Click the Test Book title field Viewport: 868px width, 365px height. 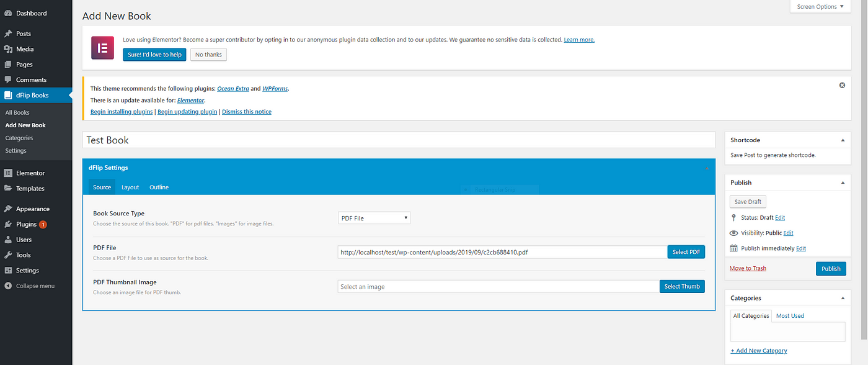coord(399,140)
